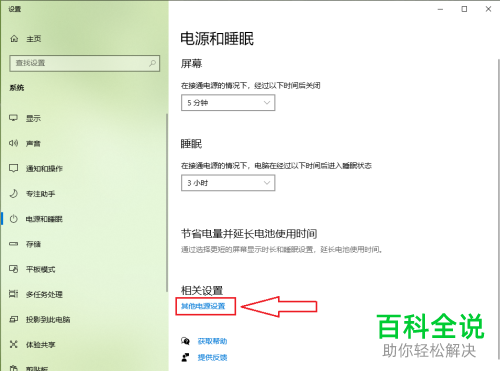Click the 查找设置 search field

click(x=85, y=63)
